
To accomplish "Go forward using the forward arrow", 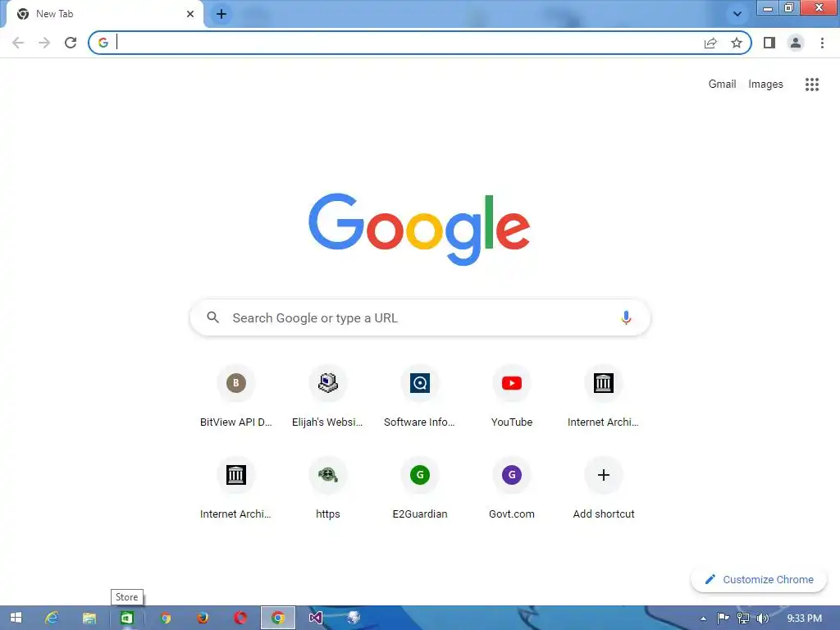I will click(x=44, y=43).
